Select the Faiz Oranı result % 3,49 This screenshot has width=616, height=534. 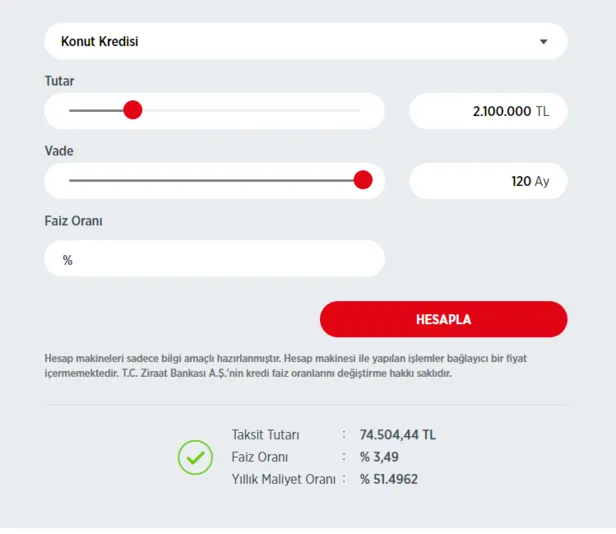(383, 457)
